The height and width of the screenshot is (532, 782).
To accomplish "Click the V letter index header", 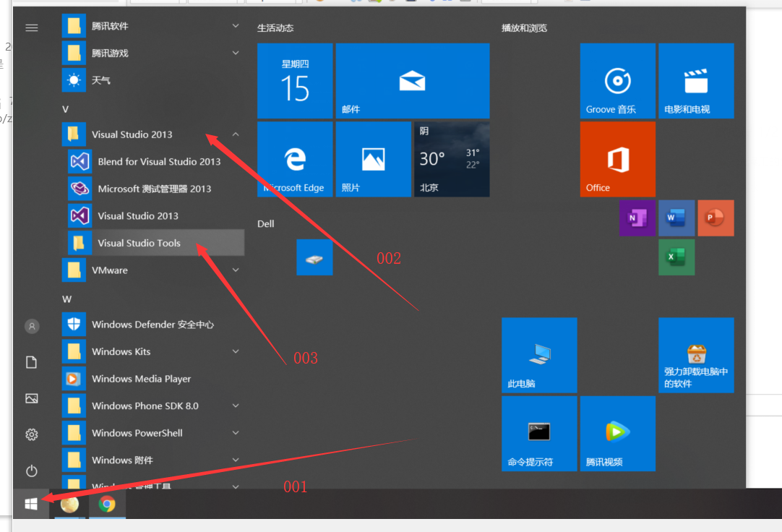I will (x=65, y=109).
